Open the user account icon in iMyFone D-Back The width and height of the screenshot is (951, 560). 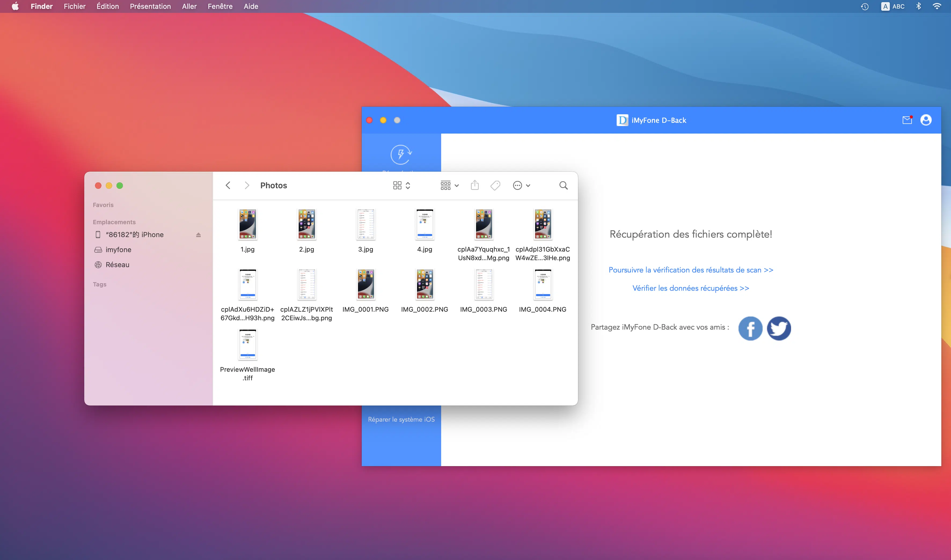(x=926, y=120)
